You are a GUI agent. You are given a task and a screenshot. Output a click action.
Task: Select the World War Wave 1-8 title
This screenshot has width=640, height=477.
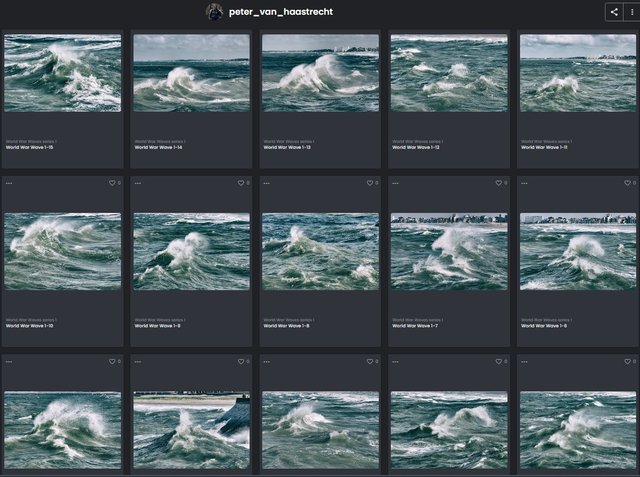point(286,326)
